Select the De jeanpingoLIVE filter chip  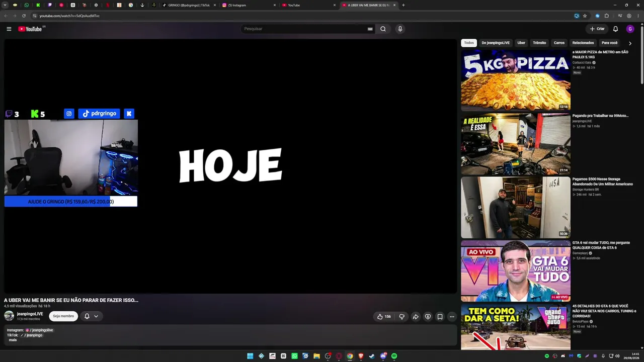[496, 43]
